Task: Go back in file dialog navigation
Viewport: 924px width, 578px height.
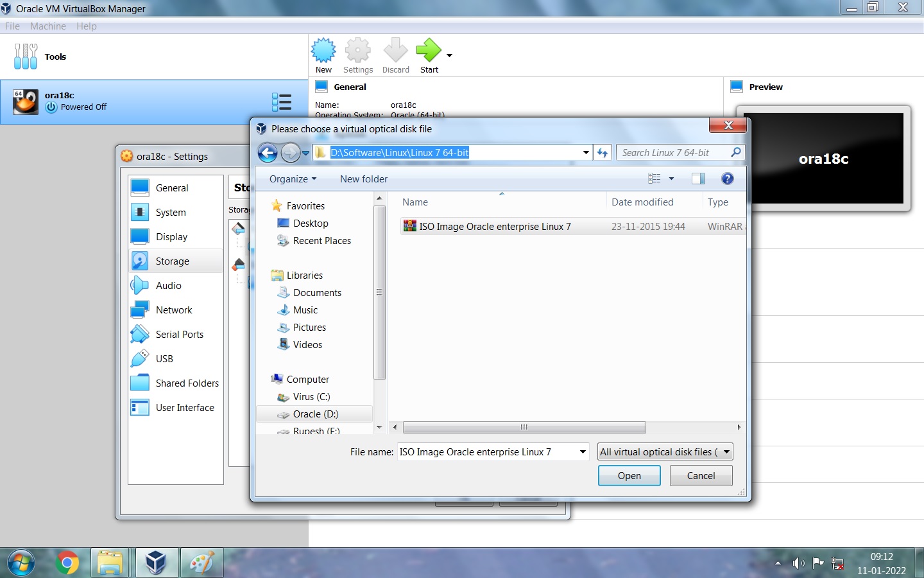Action: click(268, 152)
